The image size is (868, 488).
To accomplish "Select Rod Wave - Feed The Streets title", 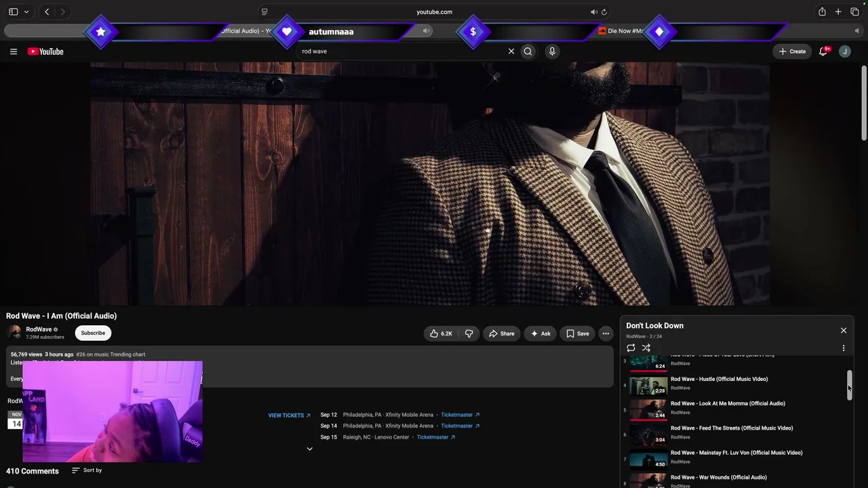I will pyautogui.click(x=732, y=428).
